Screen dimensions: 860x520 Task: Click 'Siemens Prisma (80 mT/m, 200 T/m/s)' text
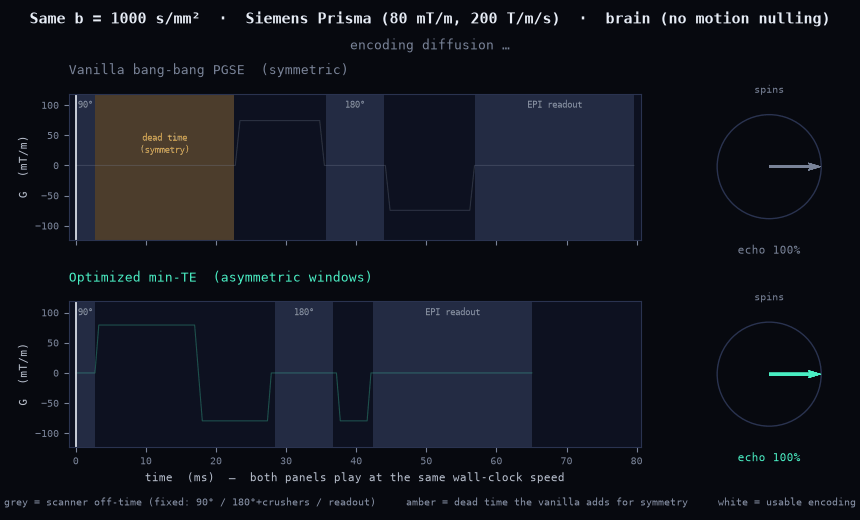tap(403, 18)
